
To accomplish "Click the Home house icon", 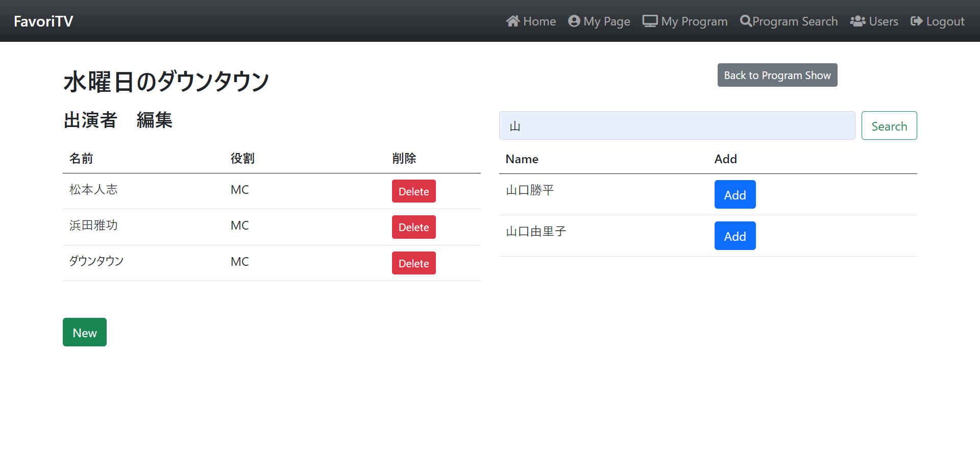I will [512, 21].
